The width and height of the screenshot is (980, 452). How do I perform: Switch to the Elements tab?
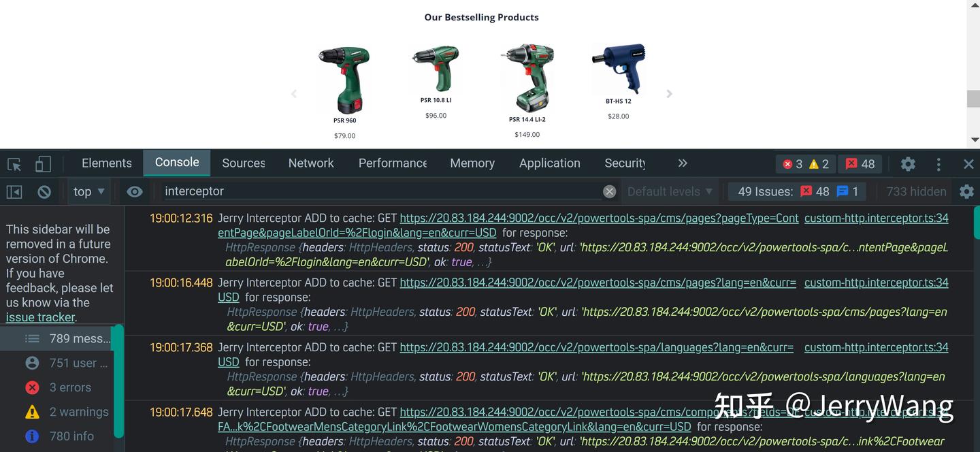coord(107,163)
